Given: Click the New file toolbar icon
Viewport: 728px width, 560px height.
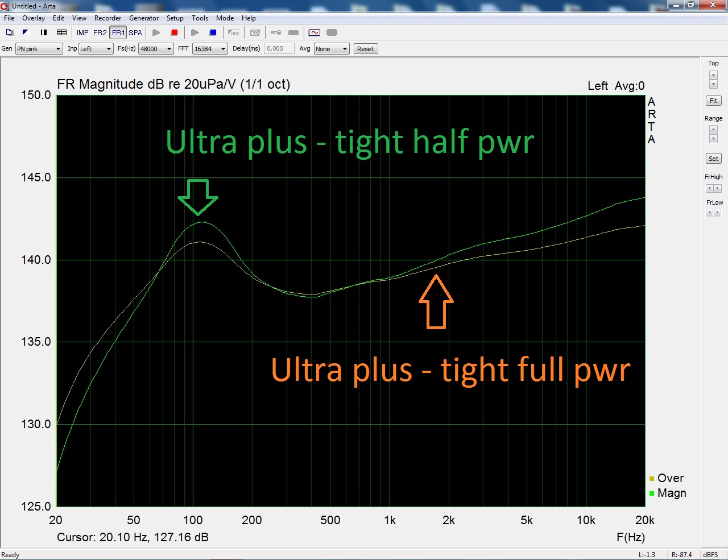Looking at the screenshot, I should pyautogui.click(x=10, y=32).
